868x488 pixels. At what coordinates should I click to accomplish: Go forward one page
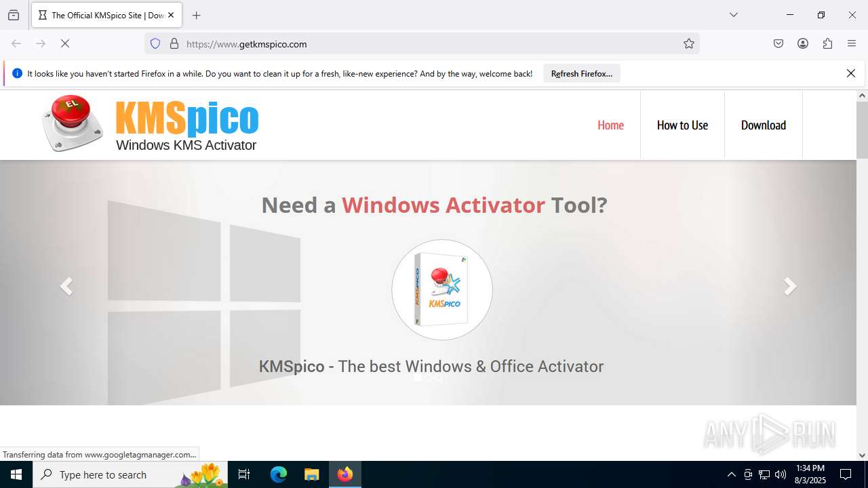tap(41, 43)
